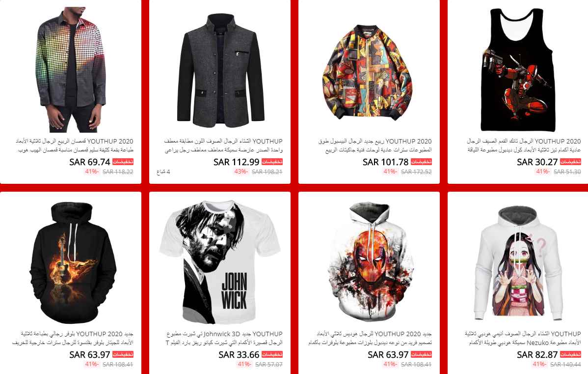Viewport: 588px width, 374px height.
Task: Open the John Wick t-shirt image
Action: click(x=220, y=262)
